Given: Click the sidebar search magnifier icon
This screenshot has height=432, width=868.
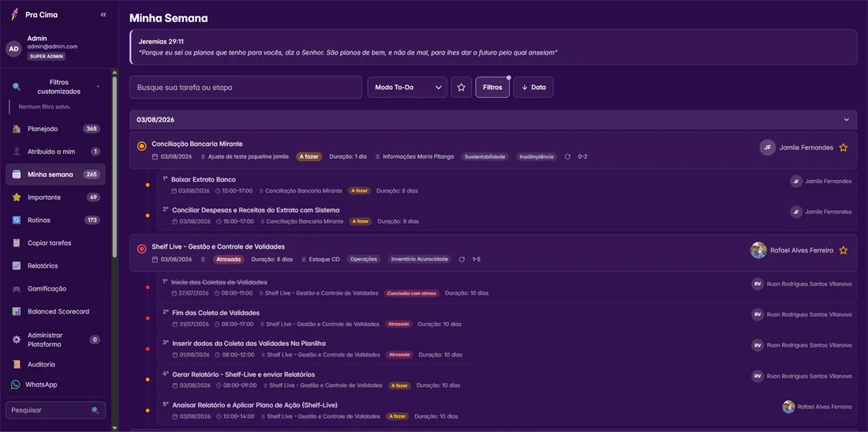Looking at the screenshot, I should pyautogui.click(x=95, y=411).
